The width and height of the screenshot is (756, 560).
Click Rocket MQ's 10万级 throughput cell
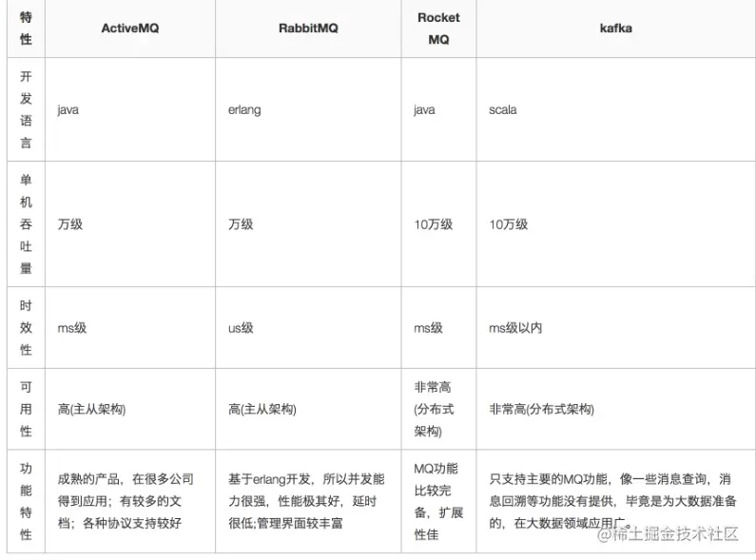pyautogui.click(x=438, y=224)
